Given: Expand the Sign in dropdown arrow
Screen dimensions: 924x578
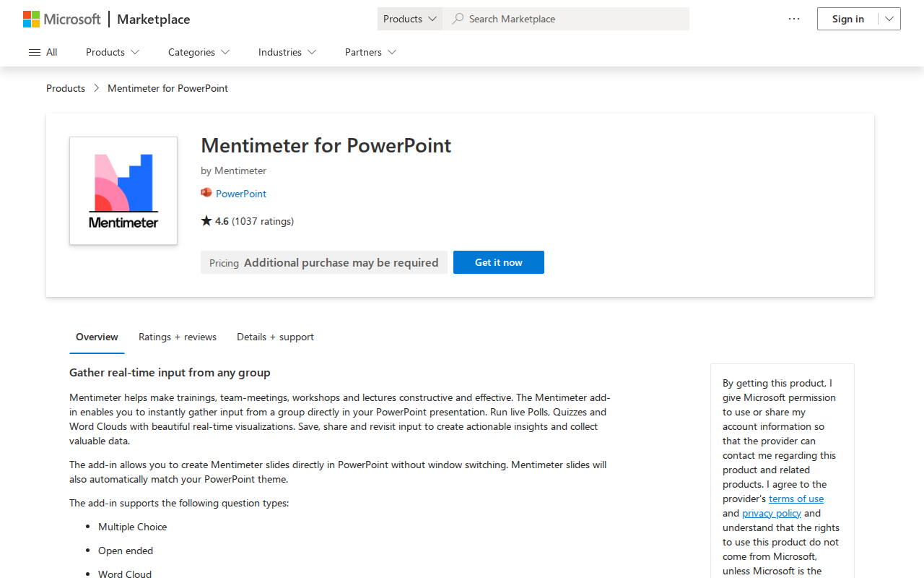Looking at the screenshot, I should pos(889,19).
